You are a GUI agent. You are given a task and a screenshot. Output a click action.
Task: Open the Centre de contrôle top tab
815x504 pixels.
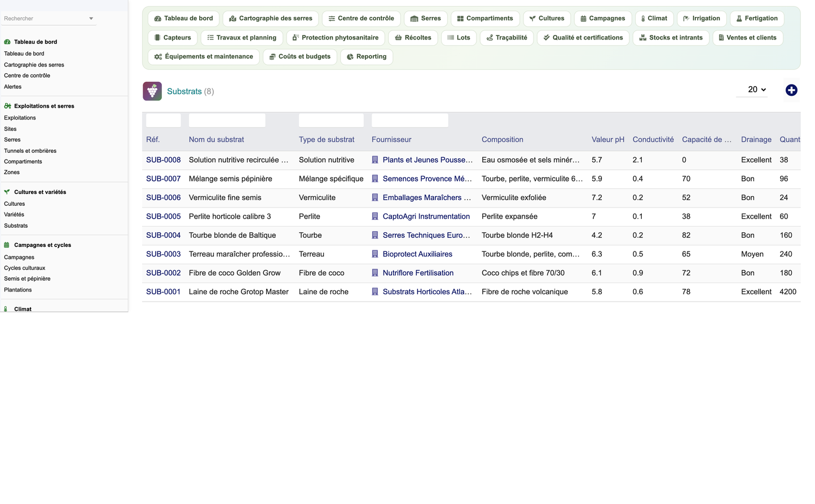(362, 19)
